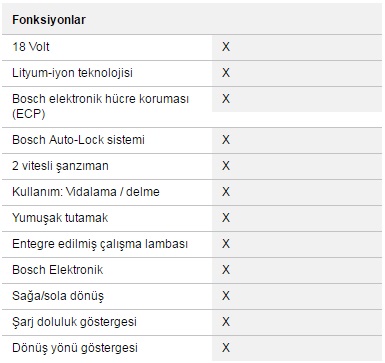This screenshot has width=385, height=363.
Task: Click the X mark for Bosch Auto-Lock sistemi
Action: (x=226, y=140)
